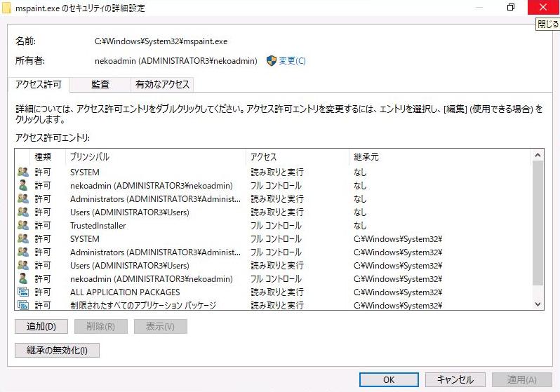Click the icon of the inherited Users entry
Screen dimensions: 560x392
coord(23,265)
